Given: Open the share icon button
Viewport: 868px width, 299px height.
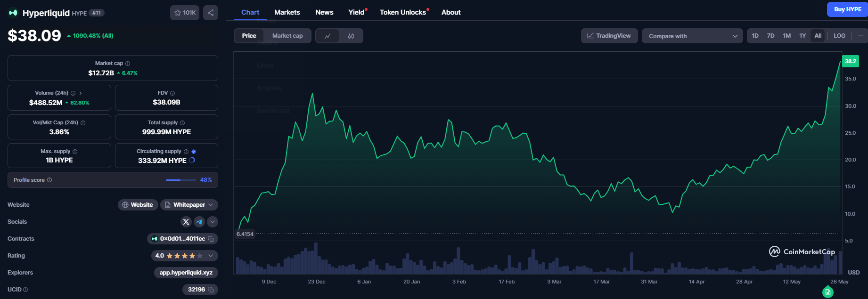Looking at the screenshot, I should point(211,13).
